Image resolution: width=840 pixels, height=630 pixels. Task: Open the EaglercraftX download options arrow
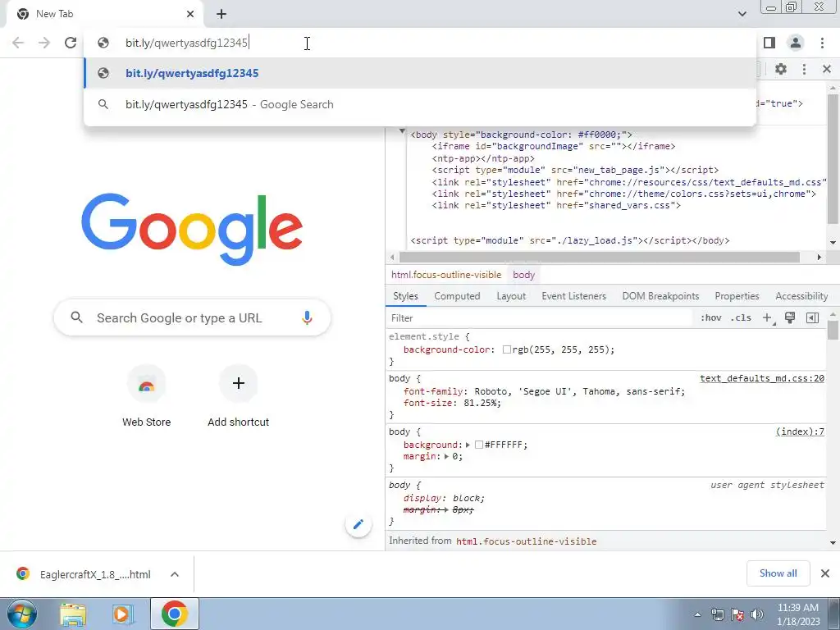(x=174, y=574)
